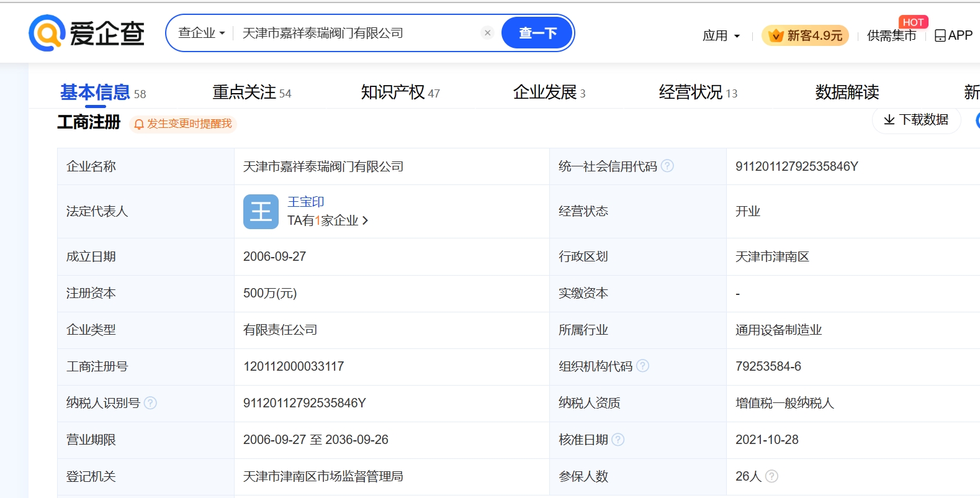Click the credit code 91120112792535846Y beside 统一社会信用代码

click(797, 166)
